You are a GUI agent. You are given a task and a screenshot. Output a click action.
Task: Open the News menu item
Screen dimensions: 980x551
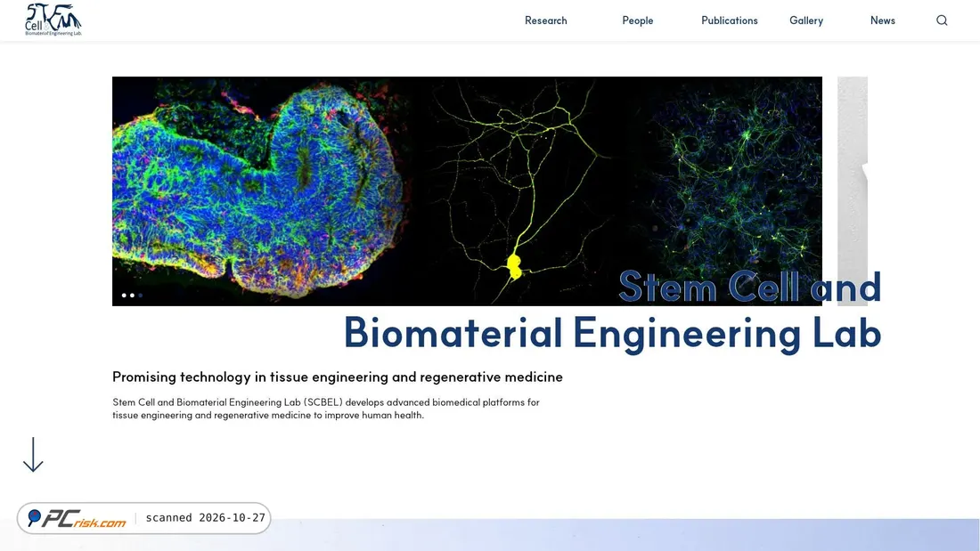tap(883, 20)
